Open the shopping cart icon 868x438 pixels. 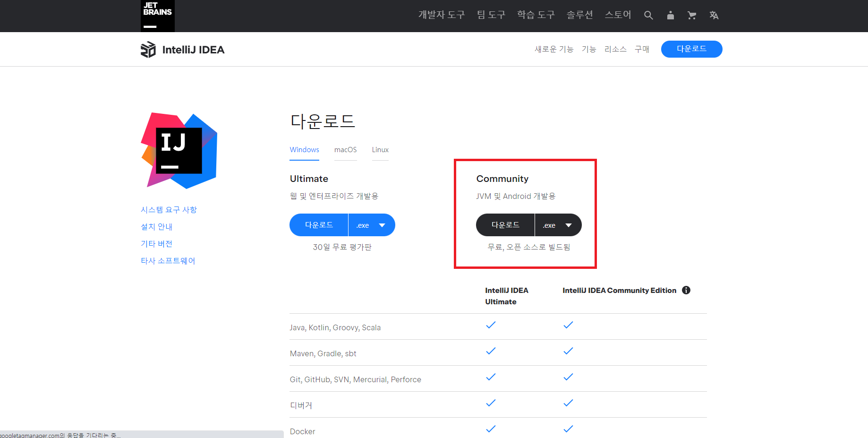coord(692,15)
